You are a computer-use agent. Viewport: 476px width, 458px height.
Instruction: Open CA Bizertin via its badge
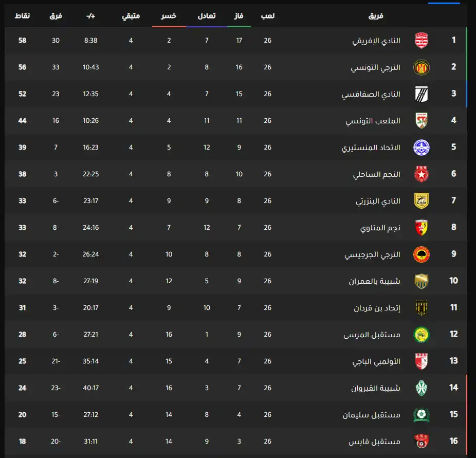click(421, 200)
